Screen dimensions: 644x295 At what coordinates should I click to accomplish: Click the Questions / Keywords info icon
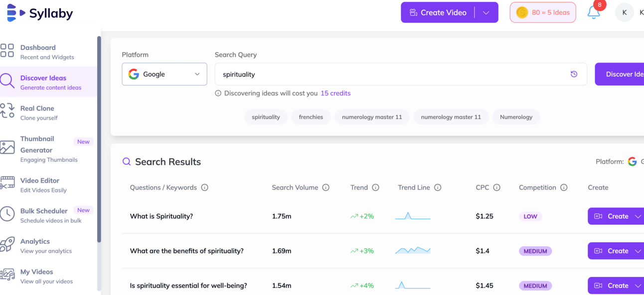pyautogui.click(x=204, y=188)
